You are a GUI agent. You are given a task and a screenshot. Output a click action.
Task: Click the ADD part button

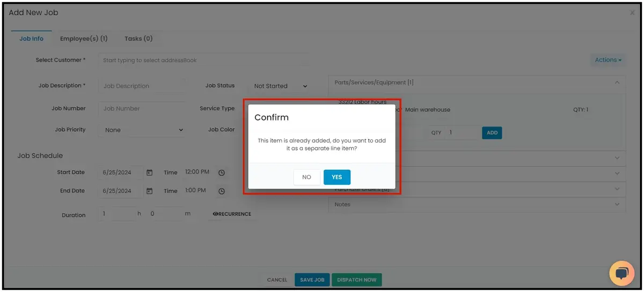[x=492, y=132]
